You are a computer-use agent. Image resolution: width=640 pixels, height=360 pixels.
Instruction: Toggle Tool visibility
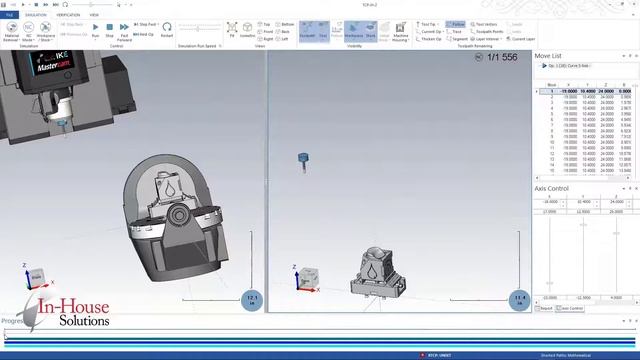323,31
